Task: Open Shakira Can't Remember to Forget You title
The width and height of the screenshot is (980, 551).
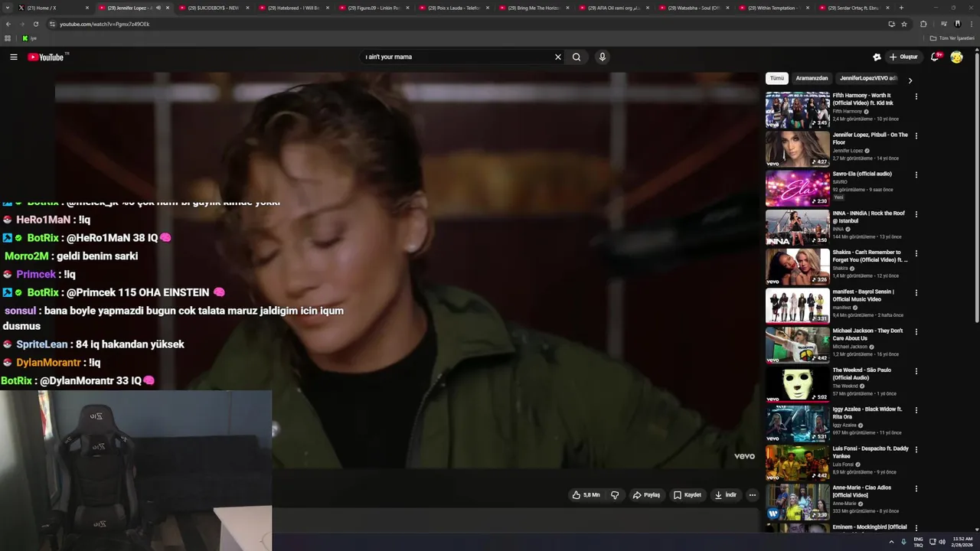Action: 870,256
